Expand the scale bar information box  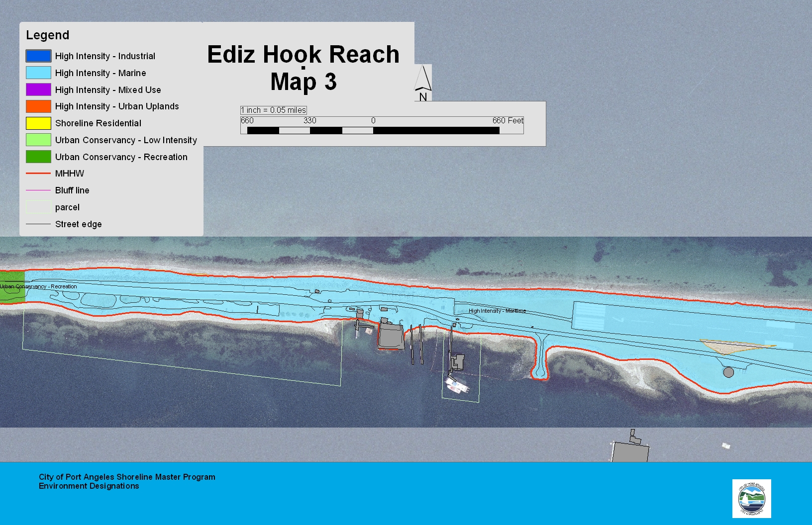pos(274,110)
